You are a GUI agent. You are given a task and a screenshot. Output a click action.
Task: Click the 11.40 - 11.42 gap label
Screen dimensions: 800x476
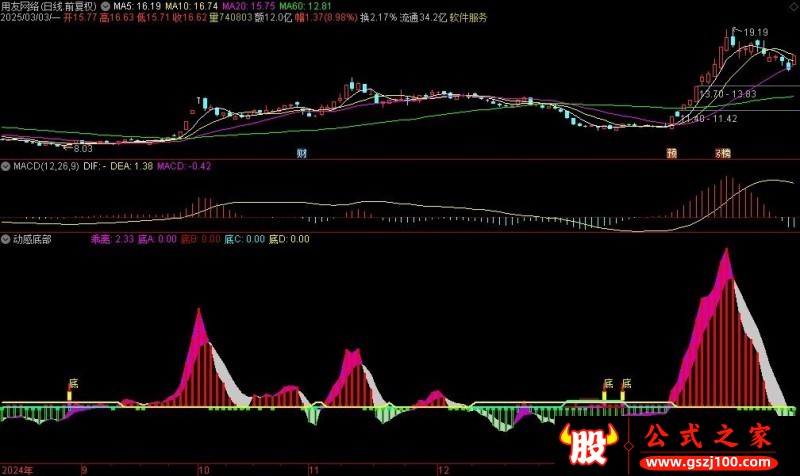(x=709, y=119)
